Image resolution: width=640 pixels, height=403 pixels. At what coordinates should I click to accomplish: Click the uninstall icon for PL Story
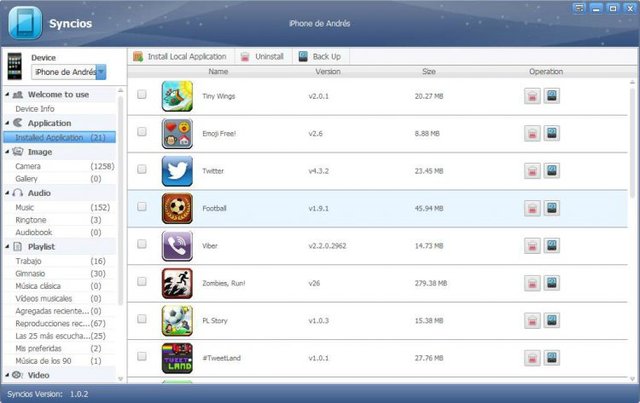tap(532, 321)
